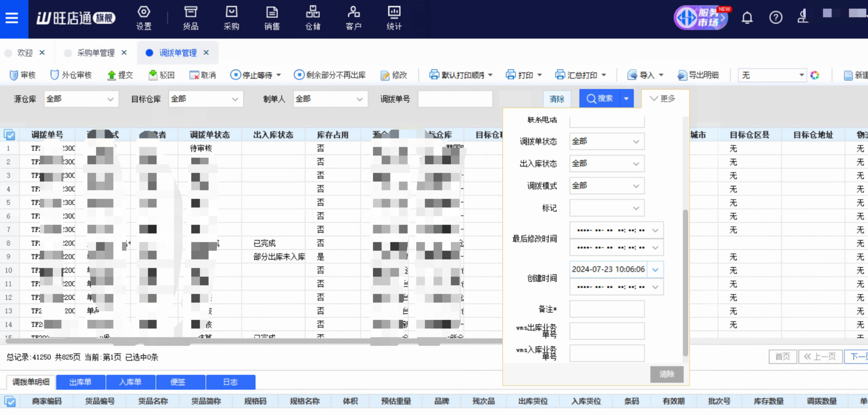Click the 清除 button beside search

556,99
